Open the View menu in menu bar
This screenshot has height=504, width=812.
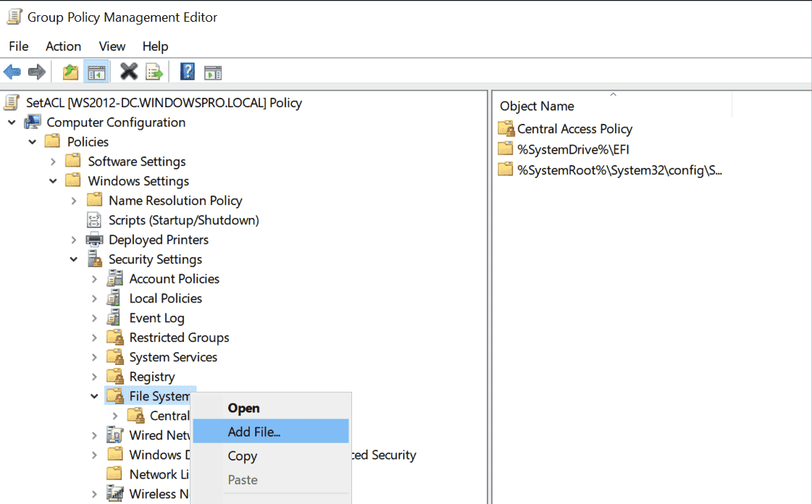(x=112, y=46)
